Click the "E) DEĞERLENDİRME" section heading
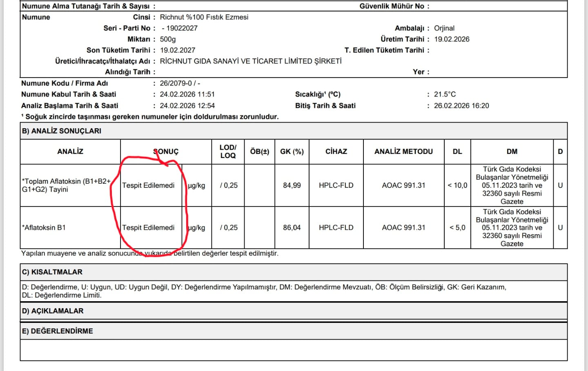588x371 pixels. coord(58,331)
